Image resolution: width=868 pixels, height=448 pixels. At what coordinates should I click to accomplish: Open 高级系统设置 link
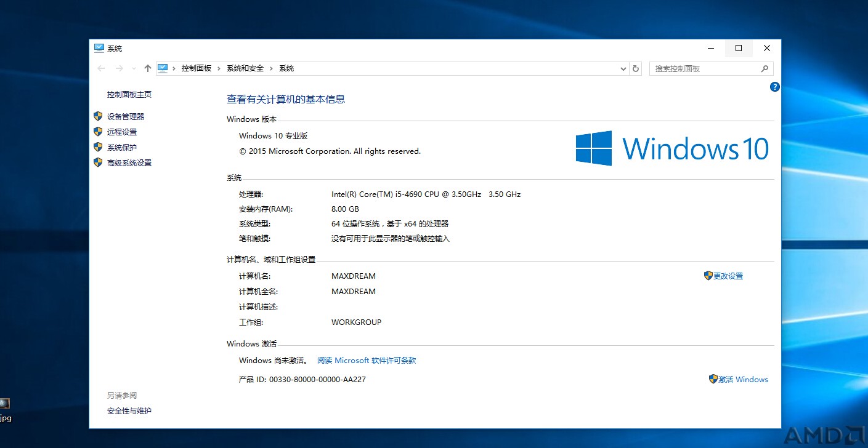(x=129, y=162)
